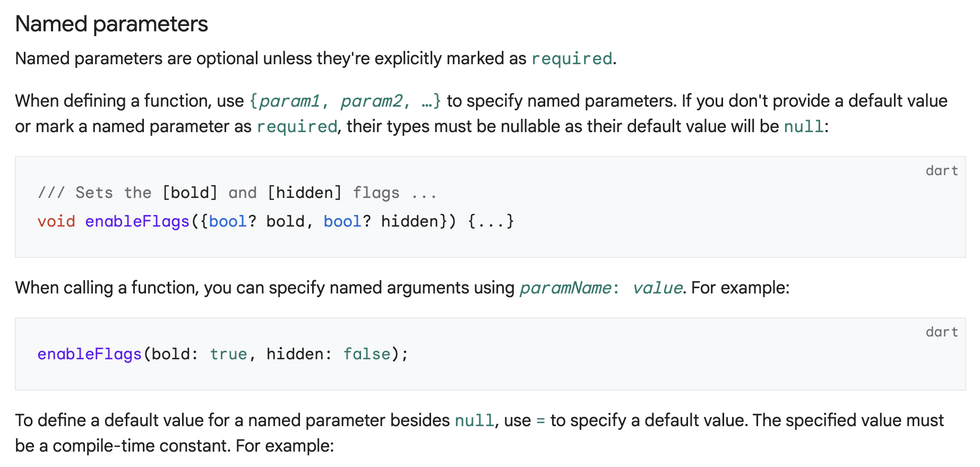This screenshot has width=980, height=467.
Task: Click the "required" code in the first sentence
Action: coord(572,59)
